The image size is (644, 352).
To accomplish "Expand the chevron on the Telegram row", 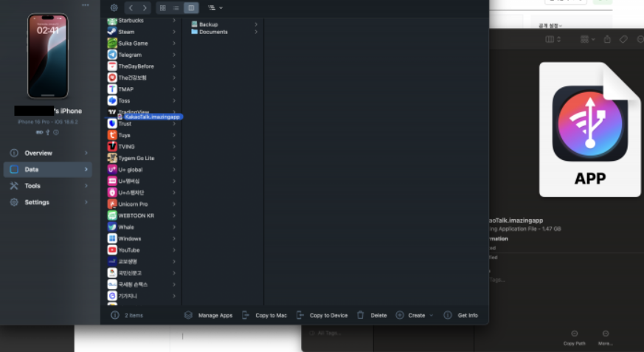I will 174,55.
